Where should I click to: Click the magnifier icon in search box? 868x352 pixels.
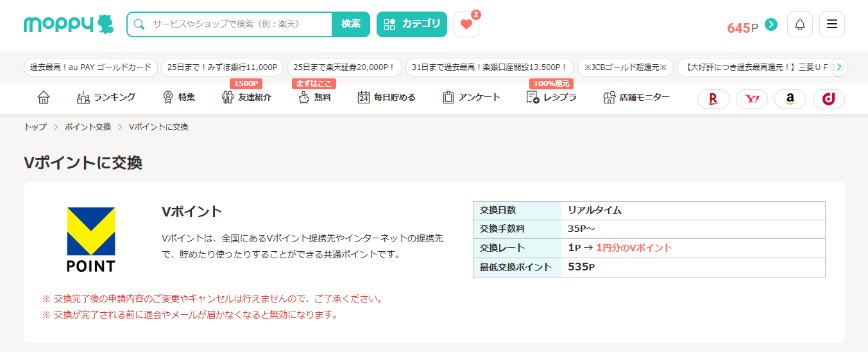[x=139, y=24]
